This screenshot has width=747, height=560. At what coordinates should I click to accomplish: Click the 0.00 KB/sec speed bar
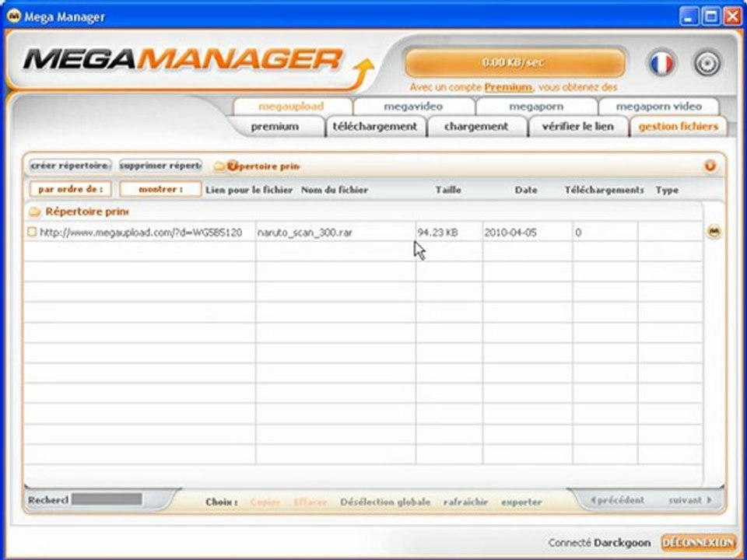click(x=515, y=62)
